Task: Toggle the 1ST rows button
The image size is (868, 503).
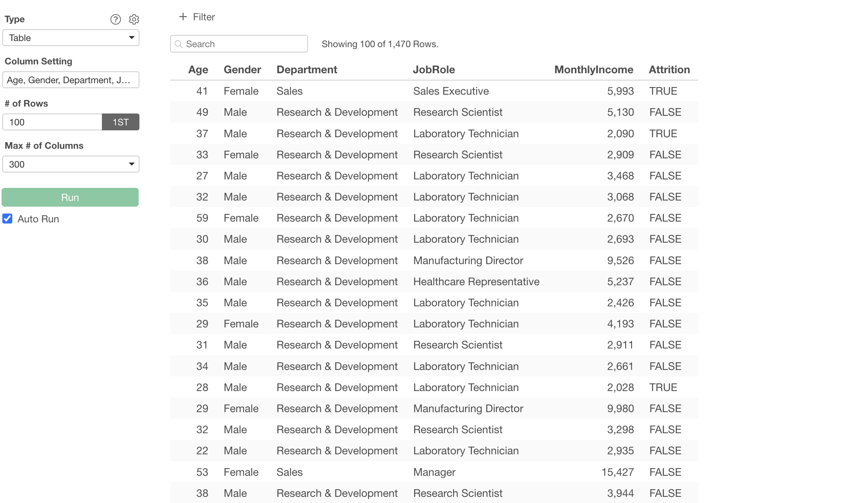Action: tap(120, 122)
